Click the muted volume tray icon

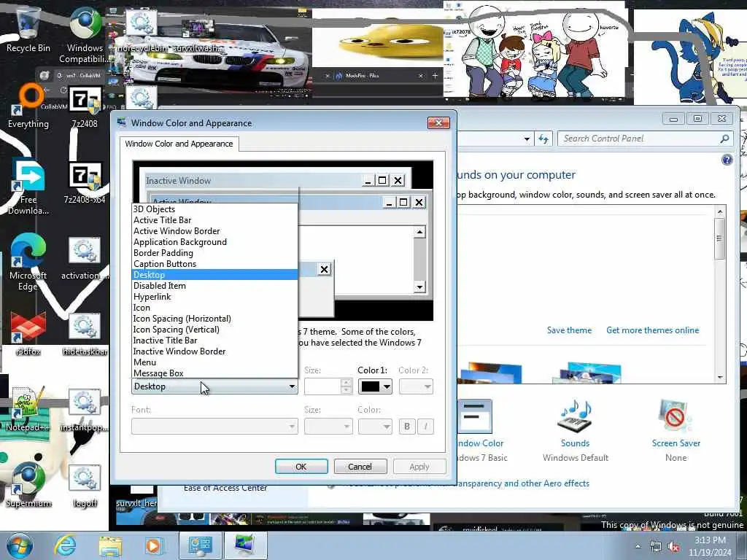click(673, 547)
